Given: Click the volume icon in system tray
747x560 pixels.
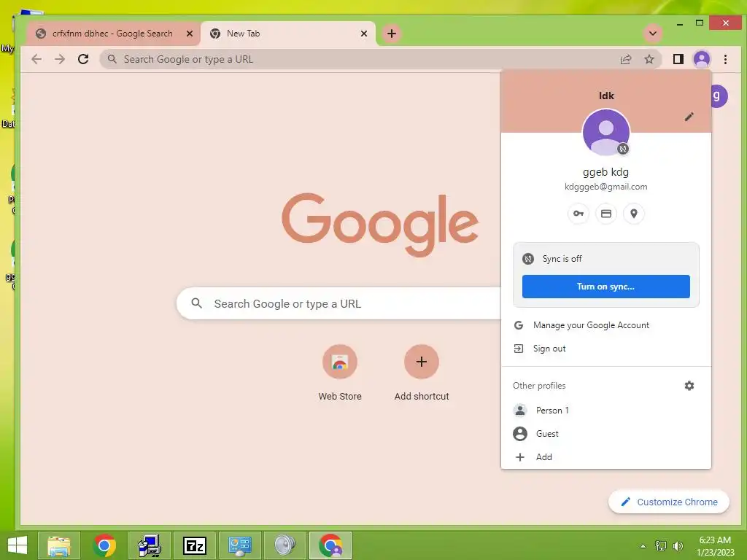Looking at the screenshot, I should [678, 545].
